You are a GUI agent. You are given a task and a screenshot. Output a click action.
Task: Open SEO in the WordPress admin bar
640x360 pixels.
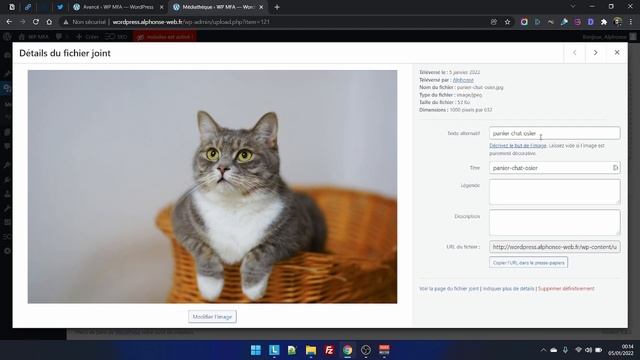[116, 37]
